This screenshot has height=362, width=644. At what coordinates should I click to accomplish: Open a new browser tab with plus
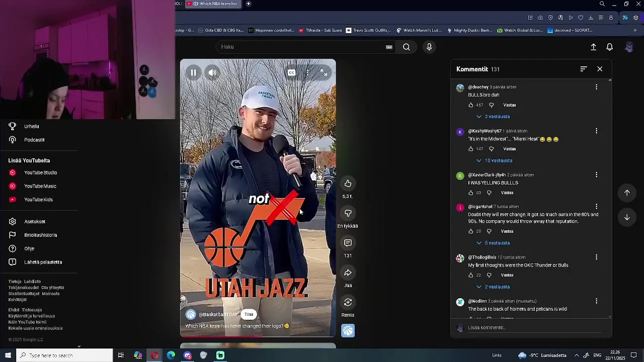pyautogui.click(x=249, y=4)
